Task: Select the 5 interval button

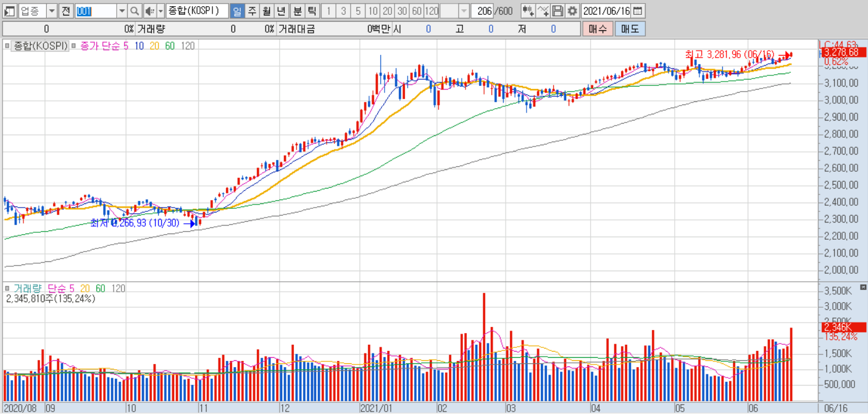Action: (x=358, y=11)
